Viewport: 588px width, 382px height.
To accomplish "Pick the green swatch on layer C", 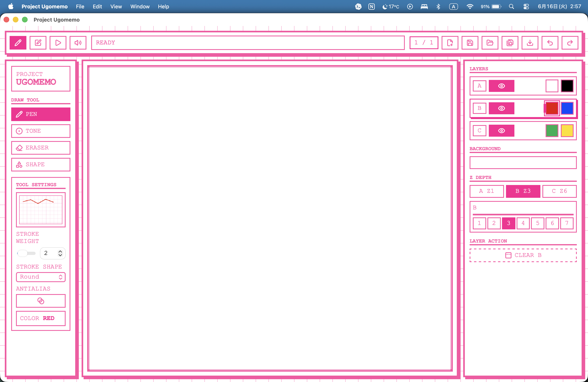I will 552,130.
